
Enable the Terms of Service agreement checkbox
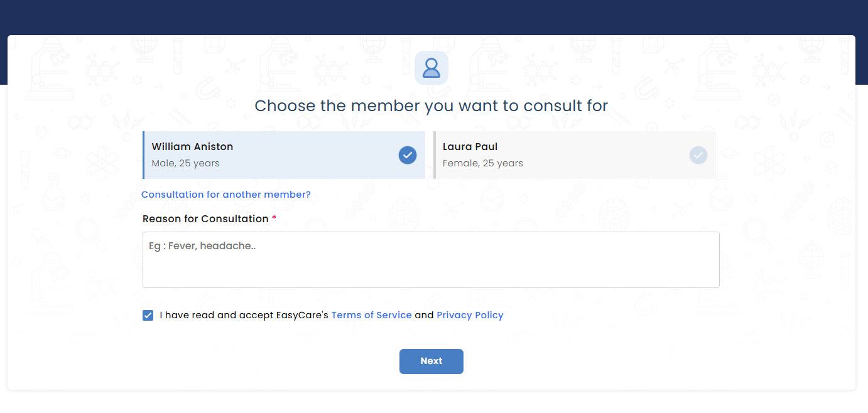pos(148,315)
